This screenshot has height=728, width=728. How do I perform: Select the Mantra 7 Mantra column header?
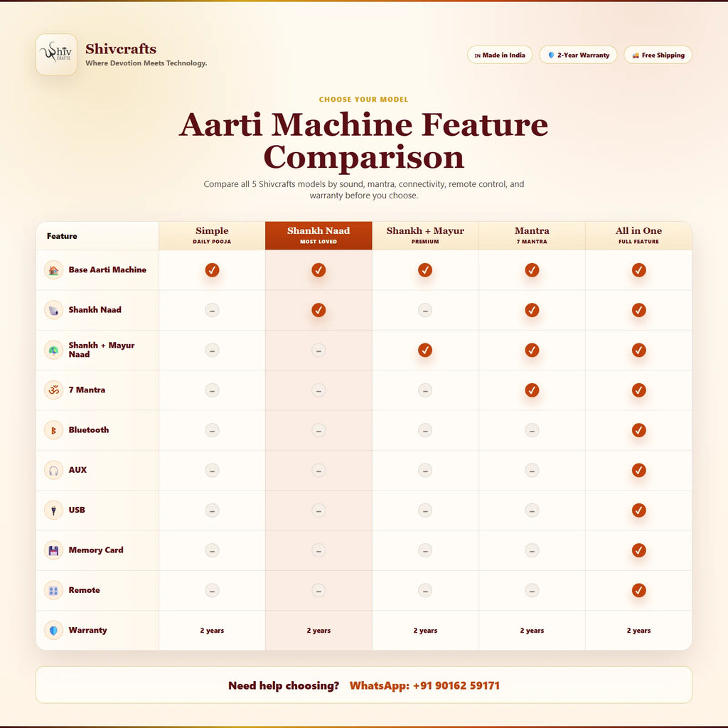pos(532,235)
